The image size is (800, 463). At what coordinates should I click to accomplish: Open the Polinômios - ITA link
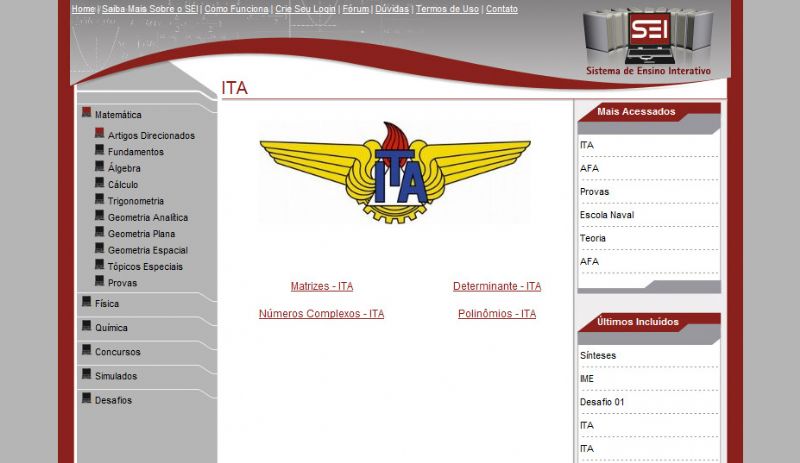pyautogui.click(x=497, y=313)
